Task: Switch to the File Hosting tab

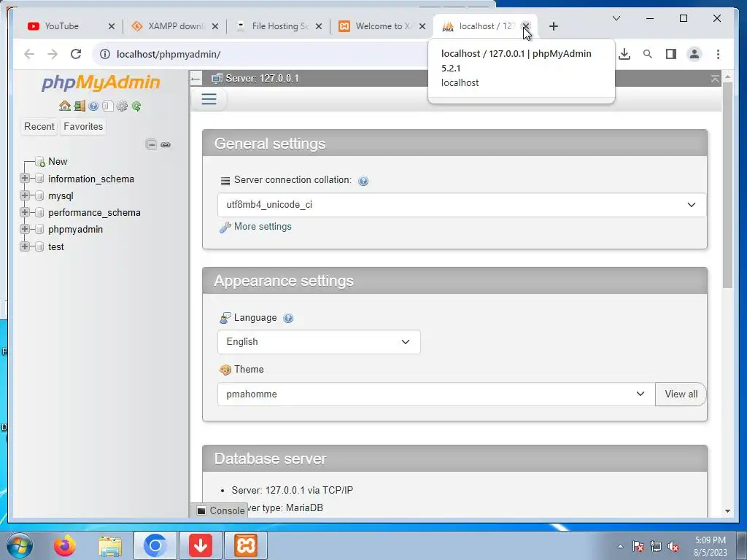Action: [279, 26]
